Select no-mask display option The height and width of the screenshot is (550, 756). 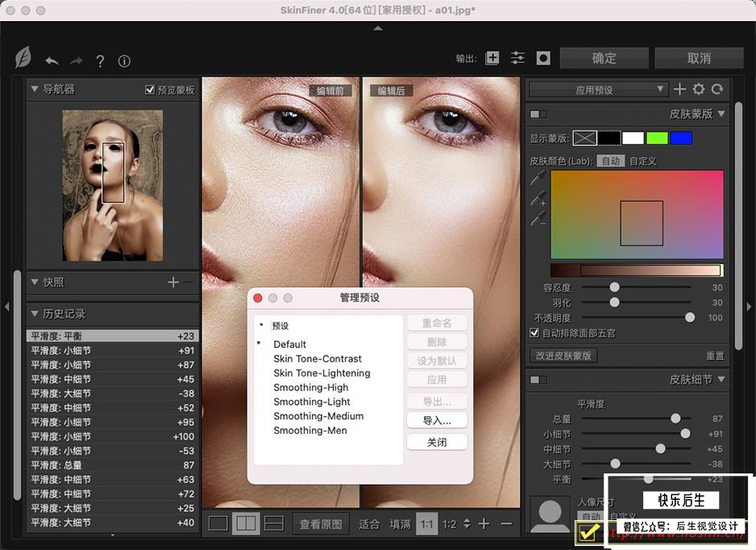tap(585, 139)
